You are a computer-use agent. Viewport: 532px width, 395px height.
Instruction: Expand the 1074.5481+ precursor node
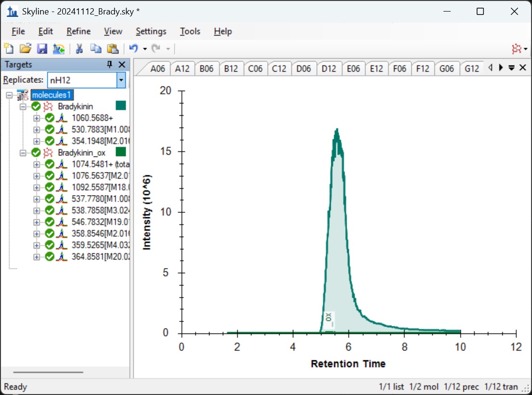pos(37,164)
